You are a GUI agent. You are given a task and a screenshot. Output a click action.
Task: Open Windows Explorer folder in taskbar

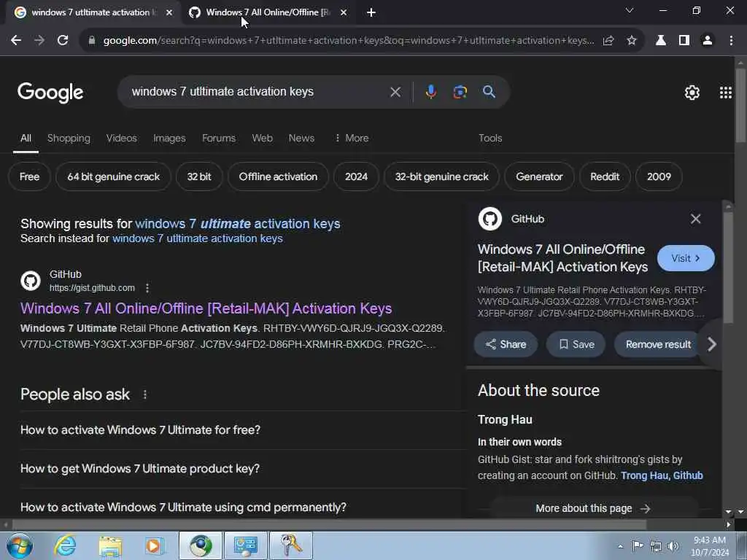[x=111, y=545]
